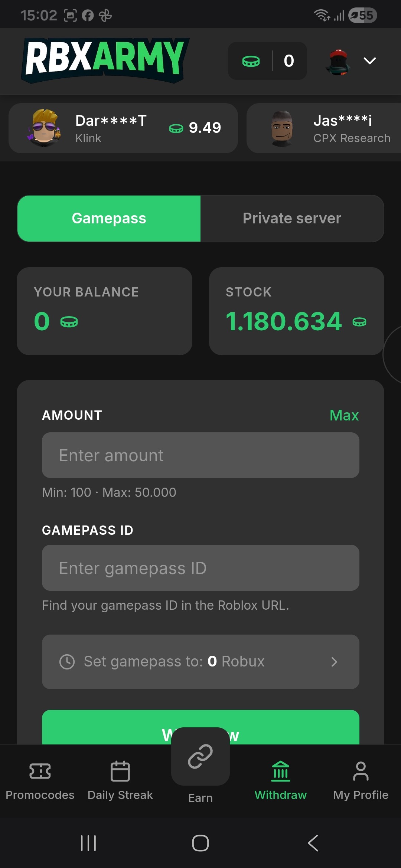
Task: Tap Max to fill maximum amount
Action: (344, 415)
